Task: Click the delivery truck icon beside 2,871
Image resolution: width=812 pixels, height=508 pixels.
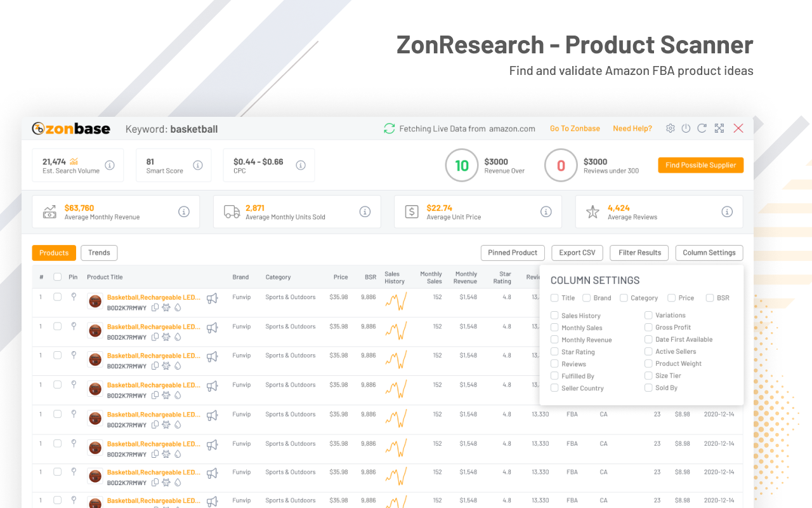Action: (232, 212)
